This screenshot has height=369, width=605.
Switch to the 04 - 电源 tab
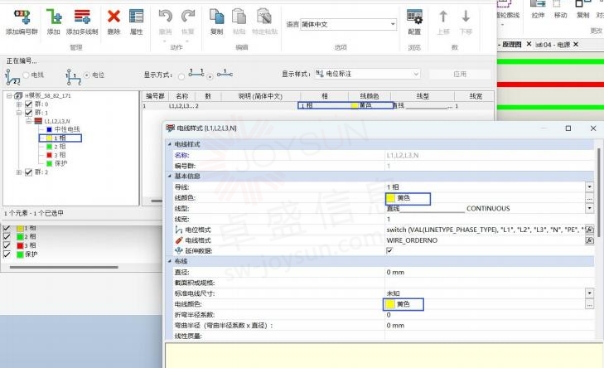click(553, 44)
